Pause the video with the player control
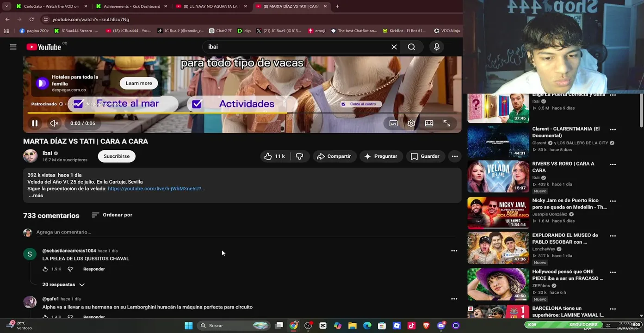Screen dimensions: 644x333 tap(35, 123)
